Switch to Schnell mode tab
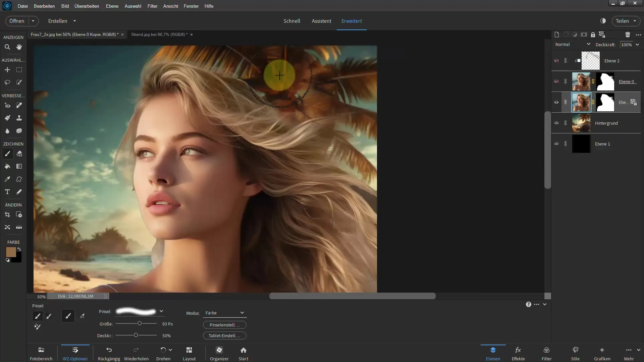The width and height of the screenshot is (644, 362). [292, 21]
